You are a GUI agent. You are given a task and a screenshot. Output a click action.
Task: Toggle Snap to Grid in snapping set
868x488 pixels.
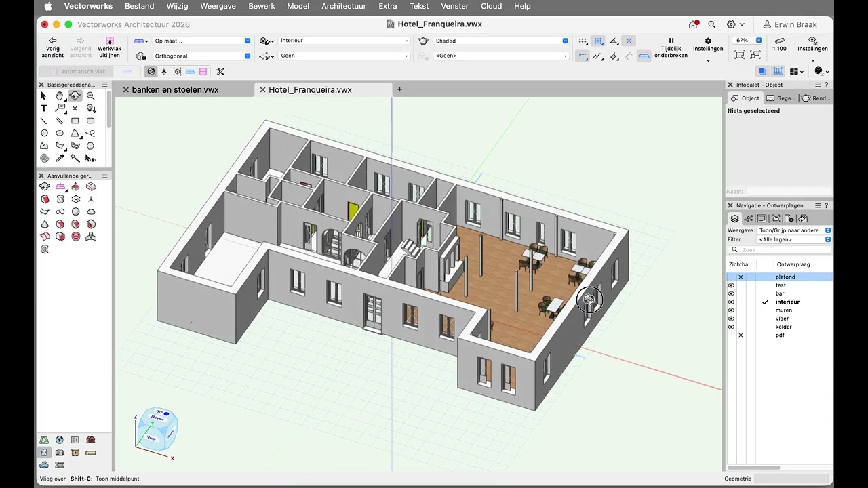[x=583, y=41]
